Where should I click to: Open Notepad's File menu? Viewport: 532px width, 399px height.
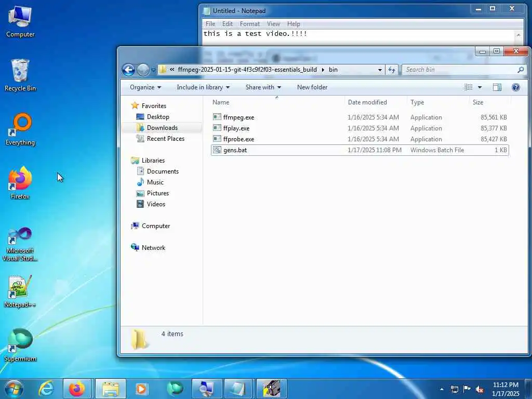[210, 24]
